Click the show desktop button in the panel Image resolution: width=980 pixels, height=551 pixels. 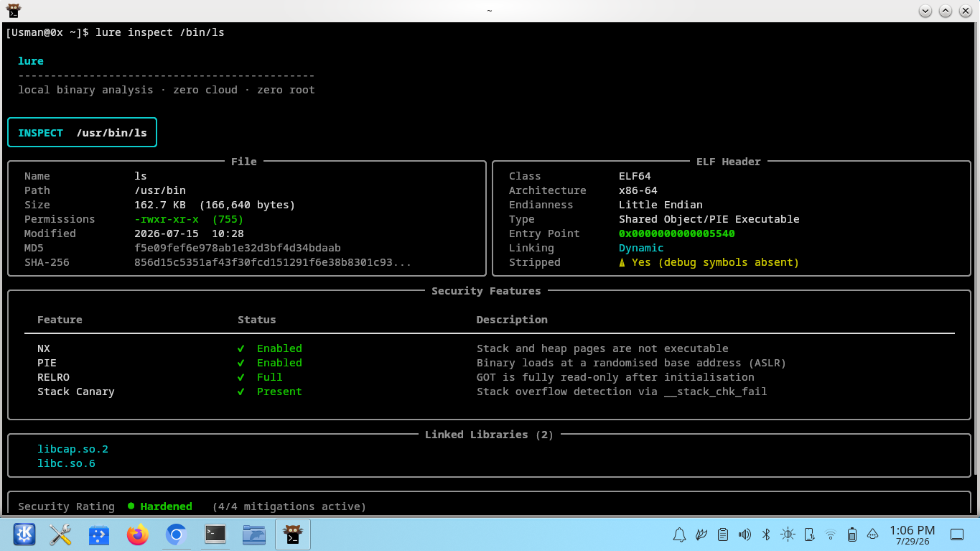[957, 534]
